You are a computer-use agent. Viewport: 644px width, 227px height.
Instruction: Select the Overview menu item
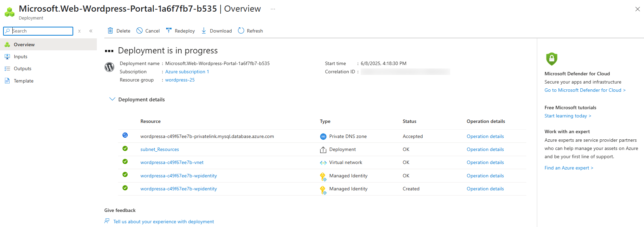(48, 45)
